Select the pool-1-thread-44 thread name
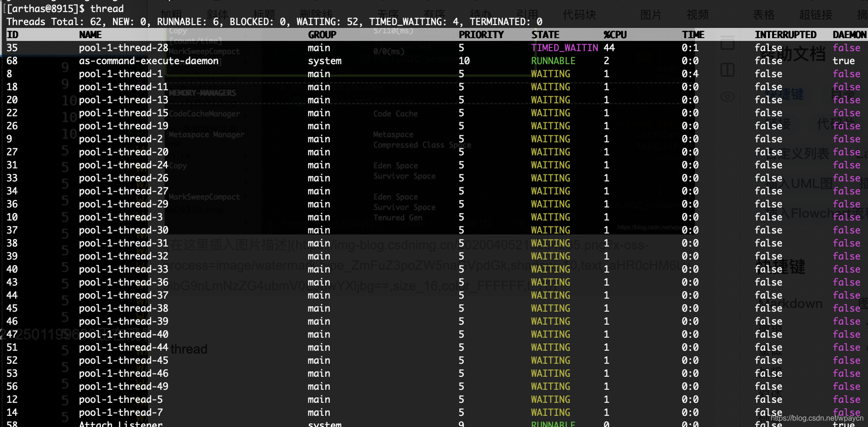The image size is (868, 427). click(x=124, y=347)
